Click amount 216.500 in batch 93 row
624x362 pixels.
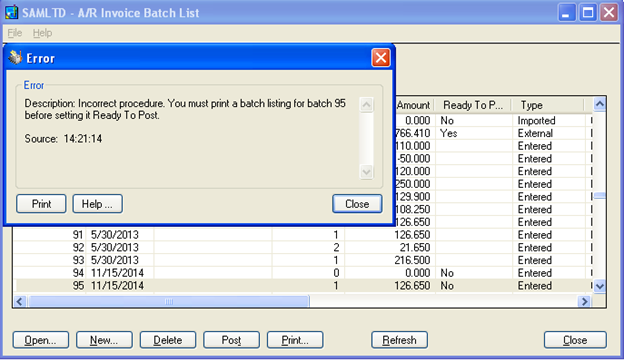point(412,260)
